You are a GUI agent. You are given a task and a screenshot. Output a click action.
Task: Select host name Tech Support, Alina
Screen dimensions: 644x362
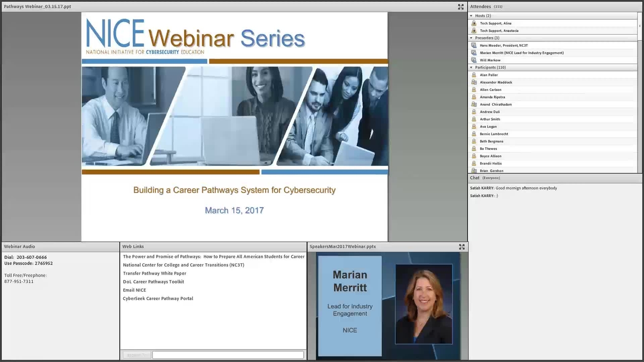(x=496, y=23)
